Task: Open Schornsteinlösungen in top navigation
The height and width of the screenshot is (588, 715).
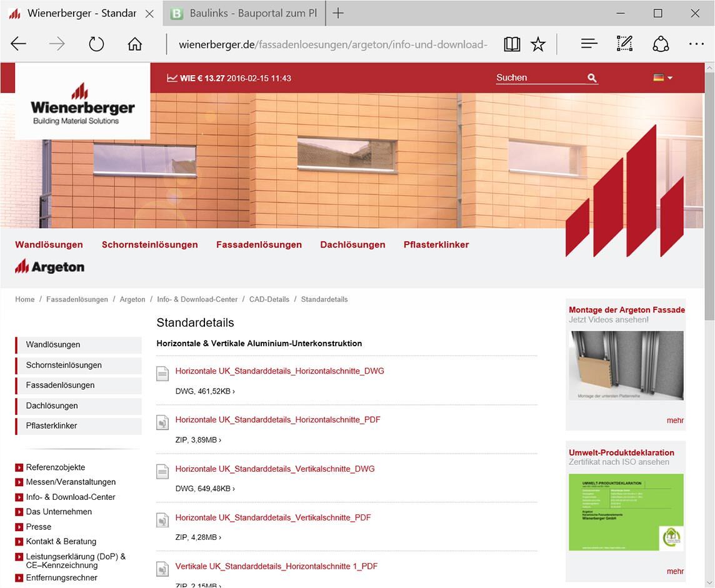Action: click(x=149, y=245)
